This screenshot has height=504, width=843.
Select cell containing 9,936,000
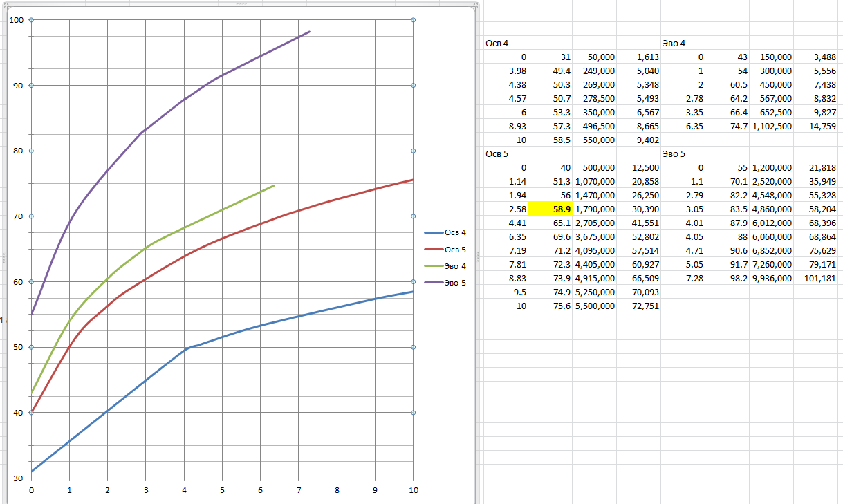coord(772,278)
